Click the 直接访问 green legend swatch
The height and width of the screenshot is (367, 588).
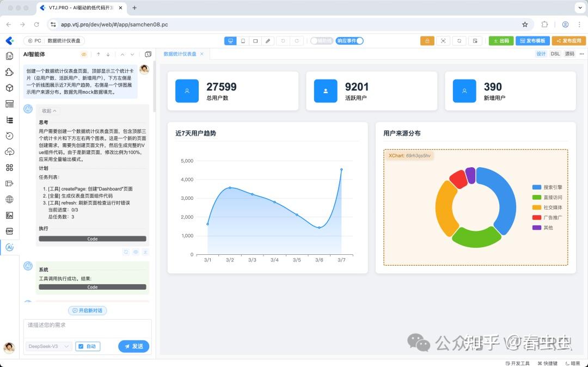click(537, 197)
